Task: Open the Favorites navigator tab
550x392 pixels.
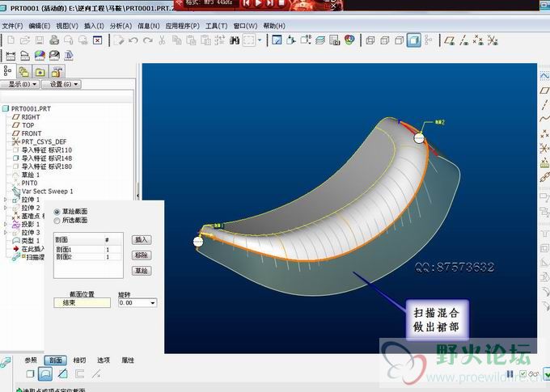Action: pyautogui.click(x=40, y=72)
